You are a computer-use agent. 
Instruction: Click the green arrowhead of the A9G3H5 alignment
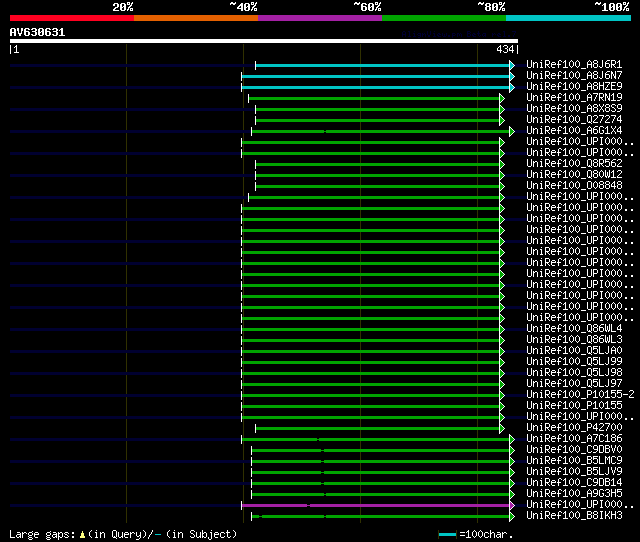pos(512,495)
